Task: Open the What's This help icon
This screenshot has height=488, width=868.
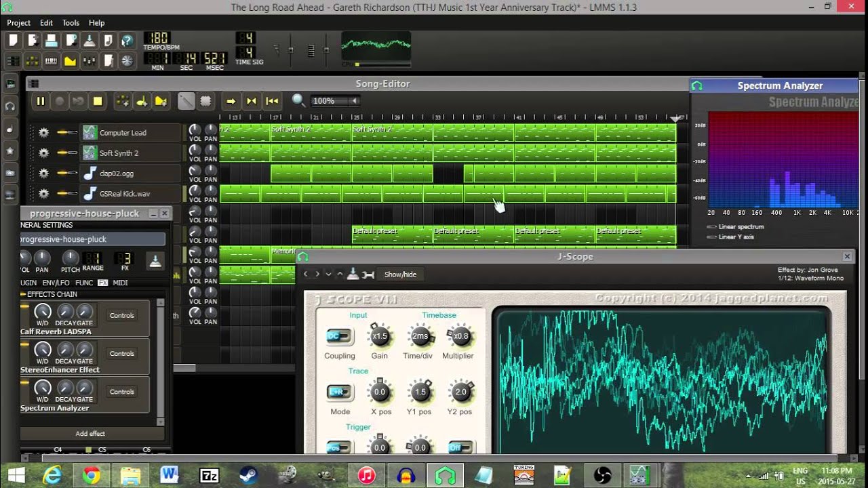Action: click(x=127, y=41)
